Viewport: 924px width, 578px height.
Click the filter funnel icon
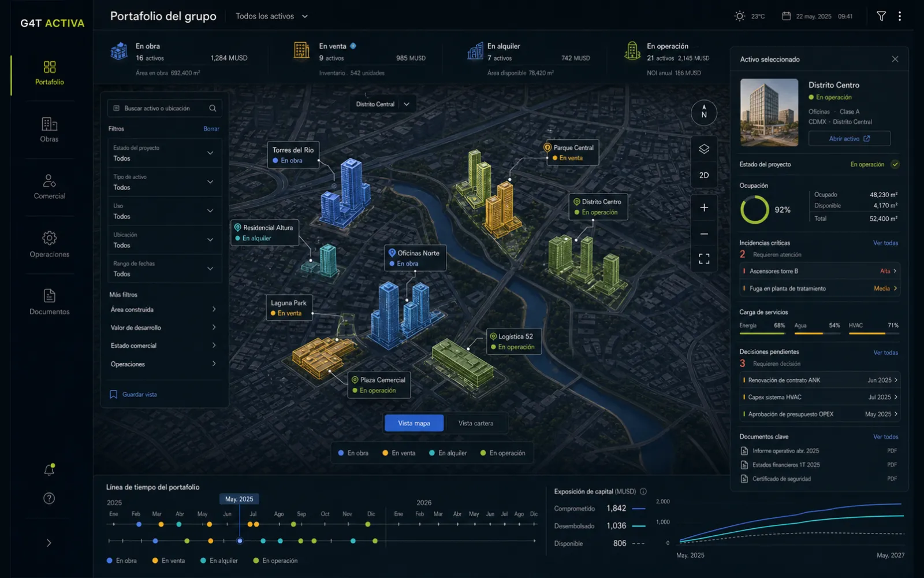[x=881, y=16]
